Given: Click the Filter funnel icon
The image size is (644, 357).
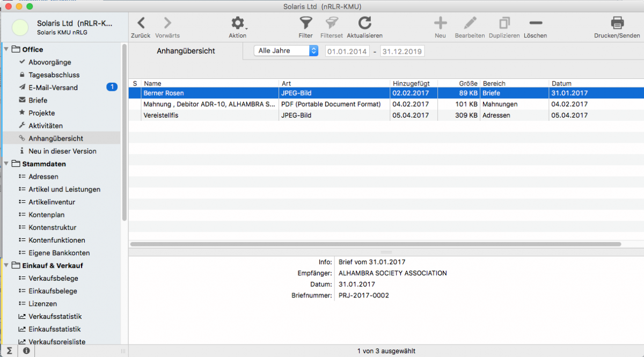Looking at the screenshot, I should (305, 23).
